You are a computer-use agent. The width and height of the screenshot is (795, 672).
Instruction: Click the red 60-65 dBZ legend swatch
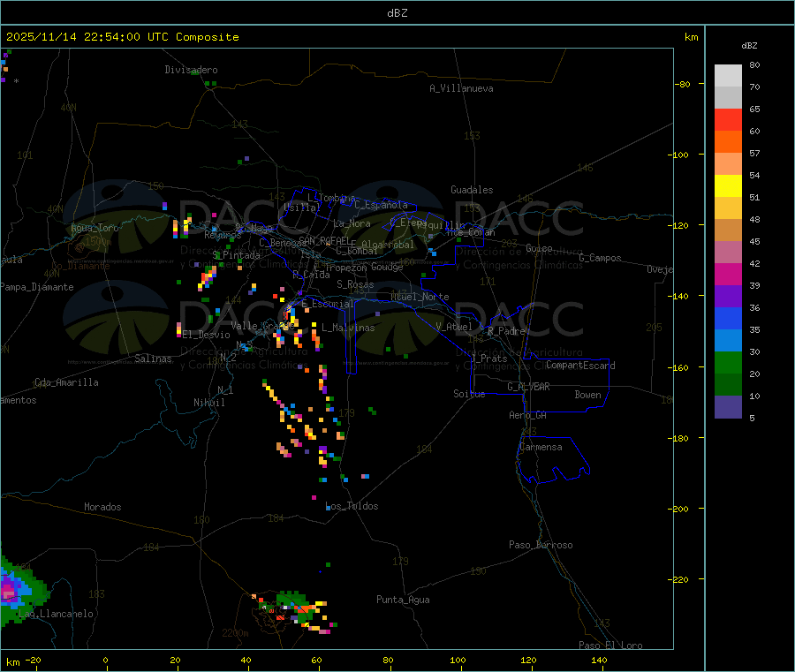pyautogui.click(x=728, y=119)
